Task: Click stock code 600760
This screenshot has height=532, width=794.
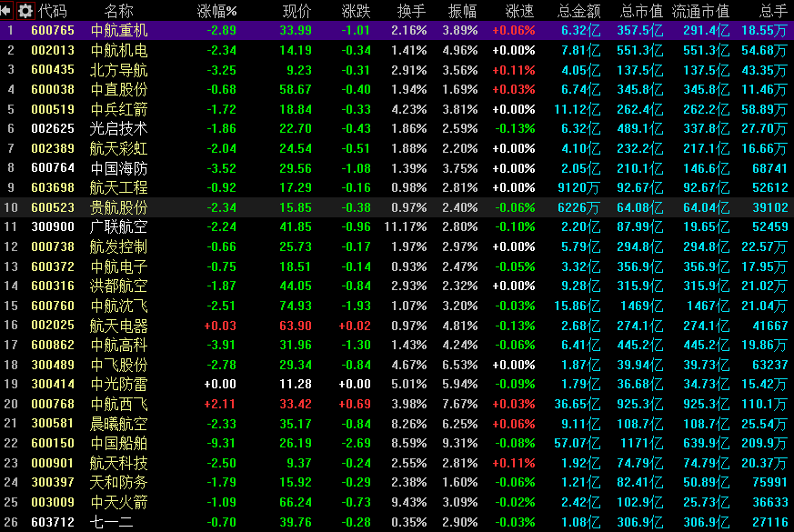Action: pos(53,306)
